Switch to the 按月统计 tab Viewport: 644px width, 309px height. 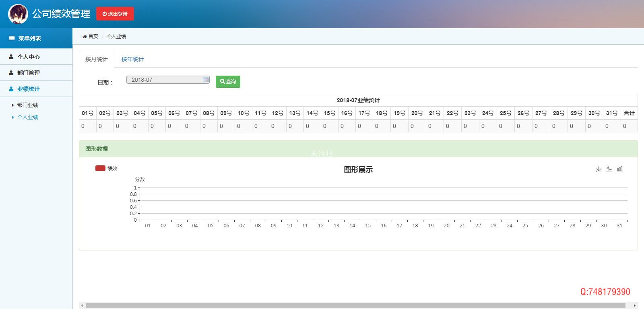[97, 59]
